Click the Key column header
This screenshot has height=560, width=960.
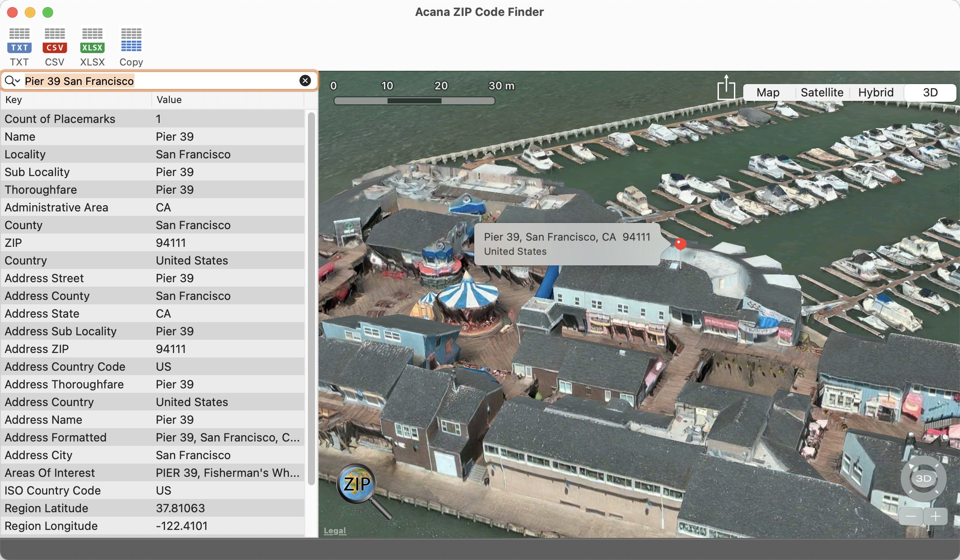(76, 100)
